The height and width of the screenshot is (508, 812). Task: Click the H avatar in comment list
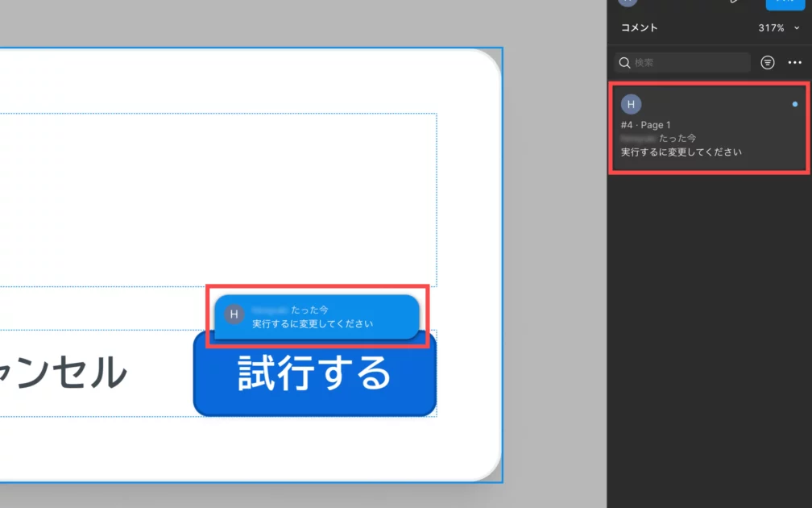(631, 104)
